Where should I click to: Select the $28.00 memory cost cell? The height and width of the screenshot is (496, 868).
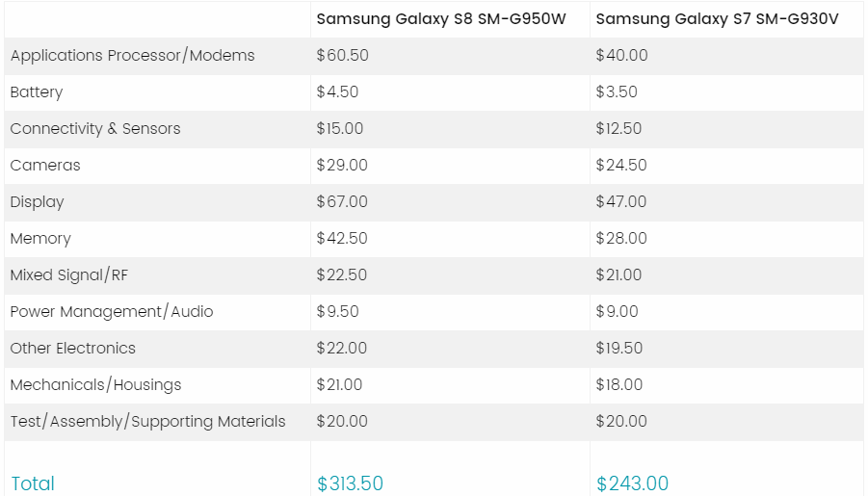pyautogui.click(x=621, y=239)
